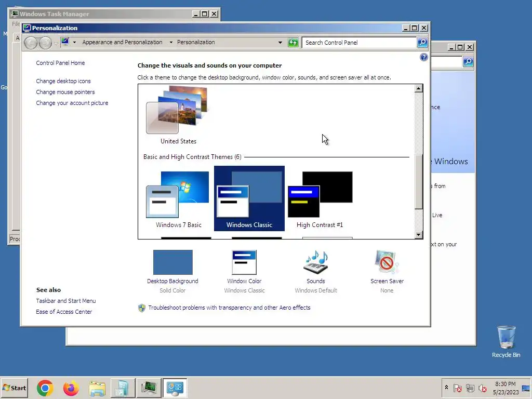Click the shield icon beside Troubleshoot link
Viewport: 532px width, 399px height.
(142, 308)
